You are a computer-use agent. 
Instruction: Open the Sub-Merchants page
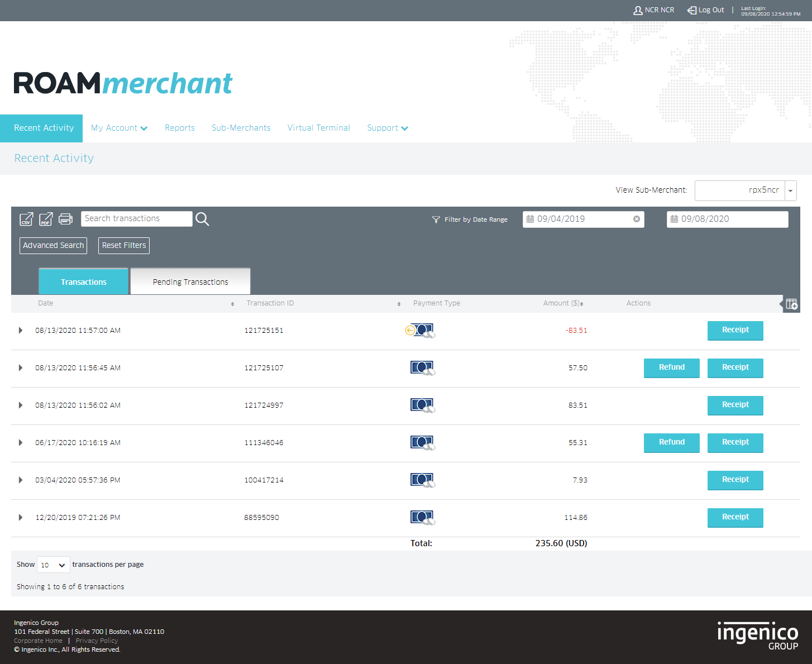(x=241, y=128)
